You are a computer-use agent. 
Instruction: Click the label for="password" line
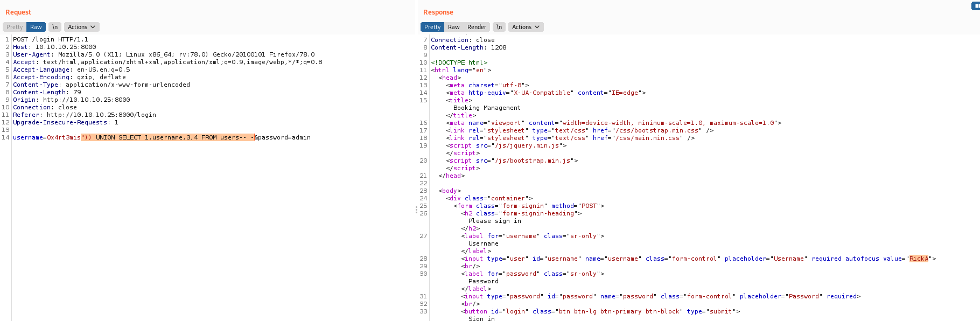click(533, 274)
